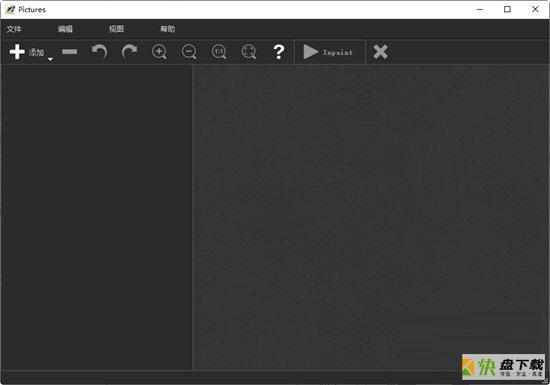
Task: Open the 帮助 menu
Action: click(168, 29)
